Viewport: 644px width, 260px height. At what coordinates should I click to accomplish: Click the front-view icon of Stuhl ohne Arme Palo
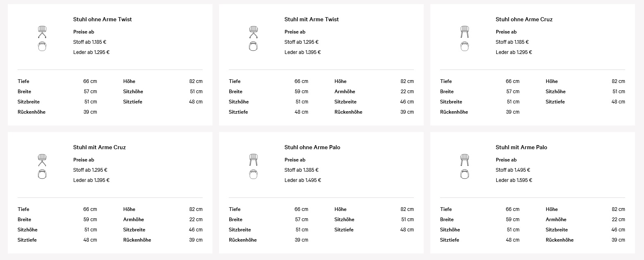click(x=253, y=160)
